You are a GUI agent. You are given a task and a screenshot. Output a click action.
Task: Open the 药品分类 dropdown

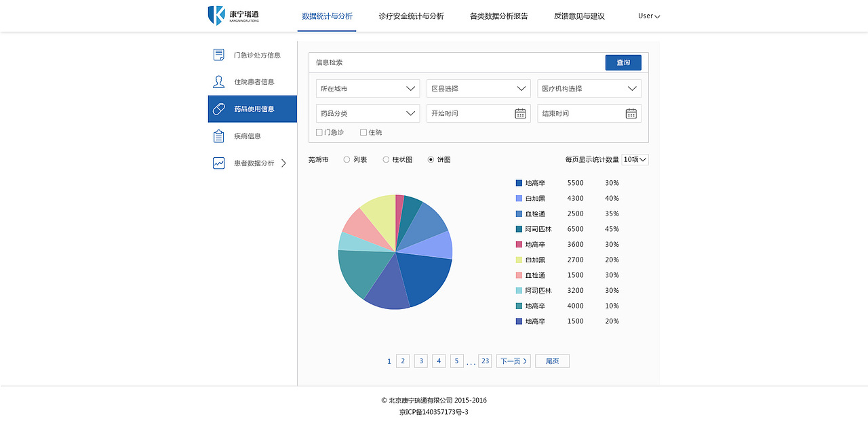[x=368, y=113]
